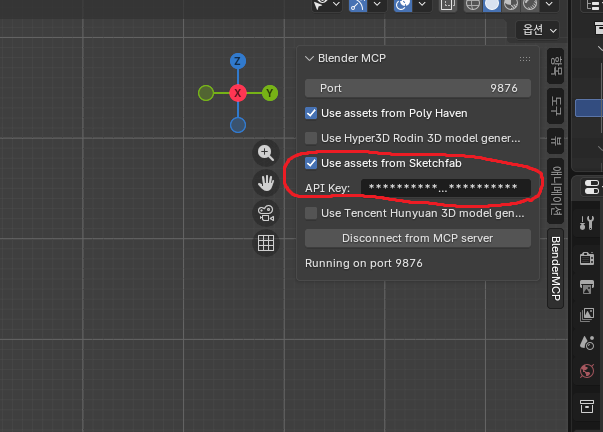Collapse the Blender MCP panel
This screenshot has width=603, height=432.
[x=309, y=58]
